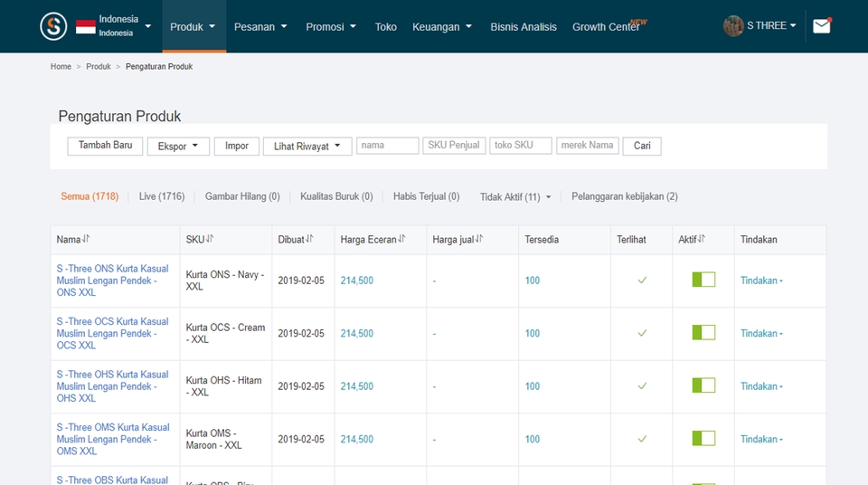Toggle Aktif switch for Kurta OHS Hitam
868x485 pixels.
pos(703,385)
